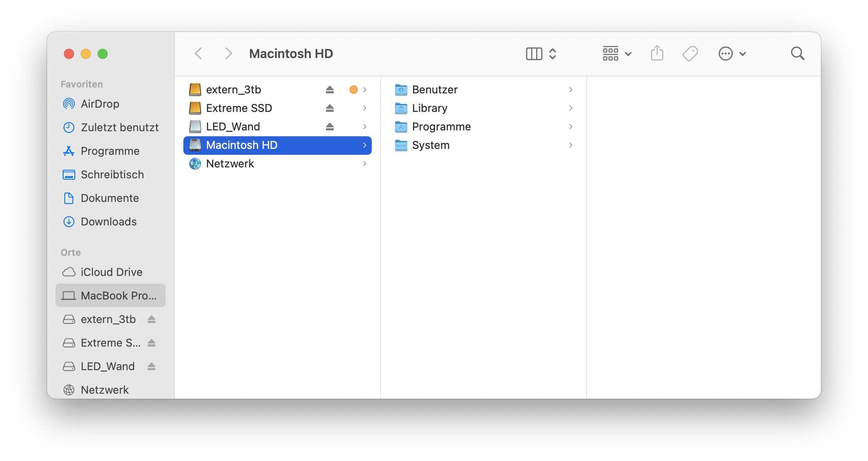Screen dimensions: 868x461
Task: Click the tags icon in toolbar
Action: (690, 54)
